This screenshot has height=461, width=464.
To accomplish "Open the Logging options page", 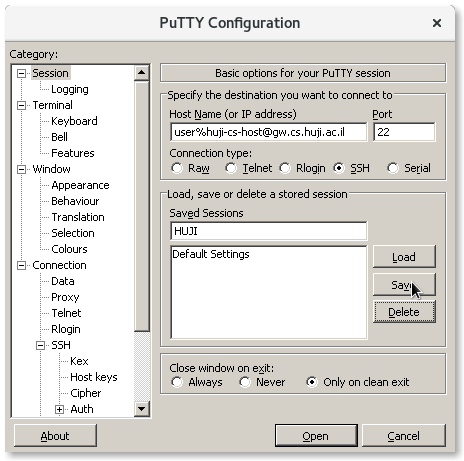I will coord(70,89).
